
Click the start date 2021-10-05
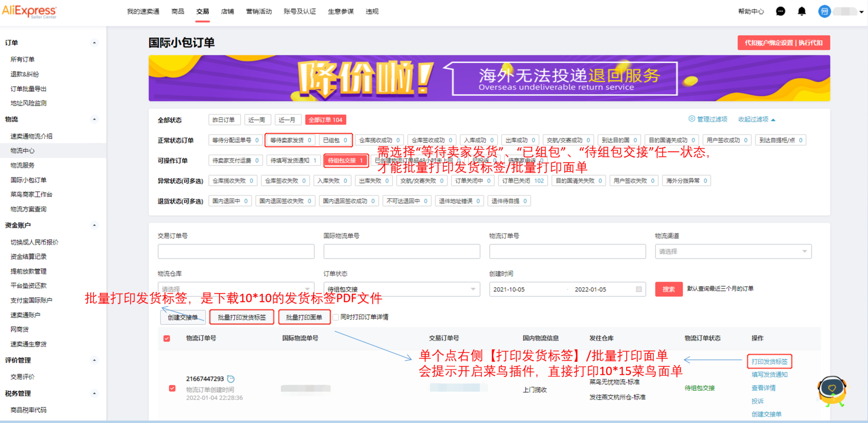click(x=509, y=289)
